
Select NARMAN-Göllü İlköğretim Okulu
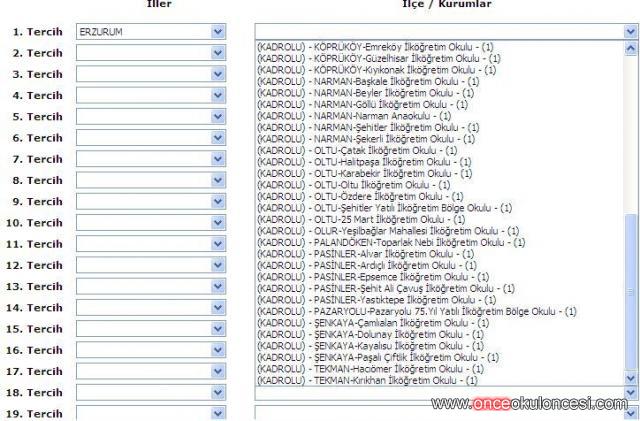click(440, 105)
